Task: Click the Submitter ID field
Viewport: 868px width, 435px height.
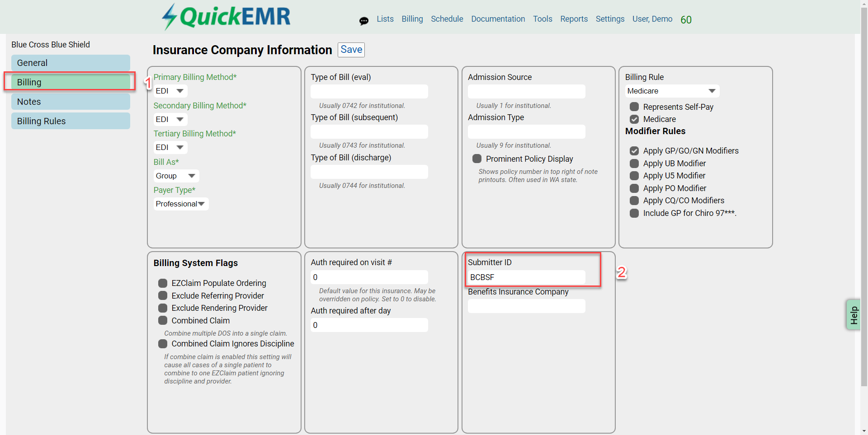Action: click(x=527, y=277)
